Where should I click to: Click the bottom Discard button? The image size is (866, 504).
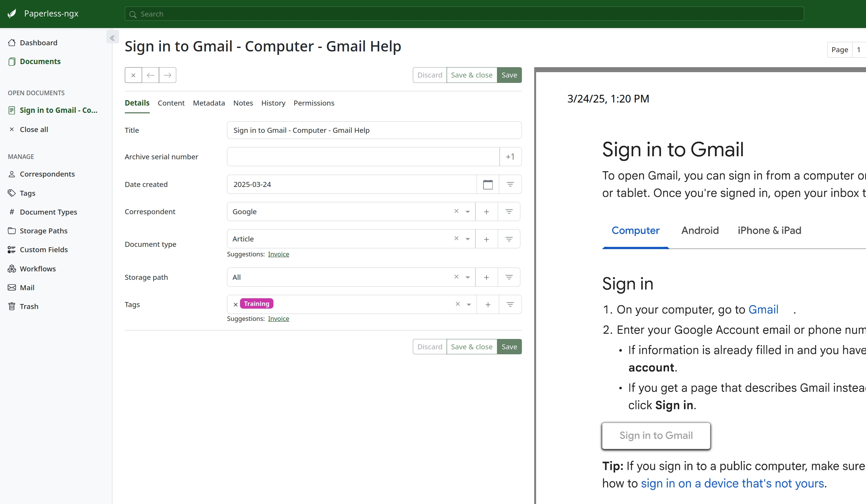point(430,347)
